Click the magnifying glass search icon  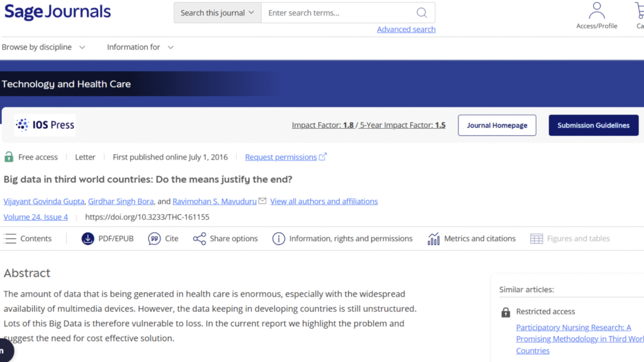tap(421, 13)
